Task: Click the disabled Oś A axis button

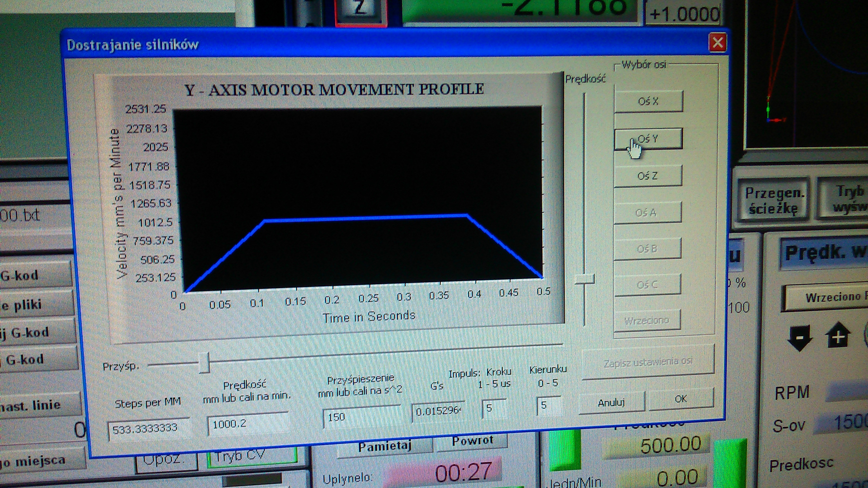Action: tap(647, 212)
